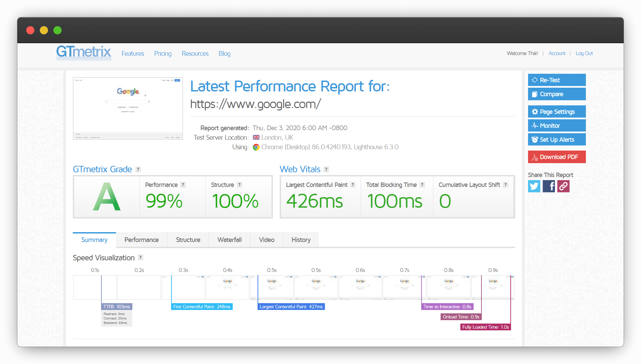The height and width of the screenshot is (364, 641).
Task: Select the Summary tab
Action: [94, 240]
